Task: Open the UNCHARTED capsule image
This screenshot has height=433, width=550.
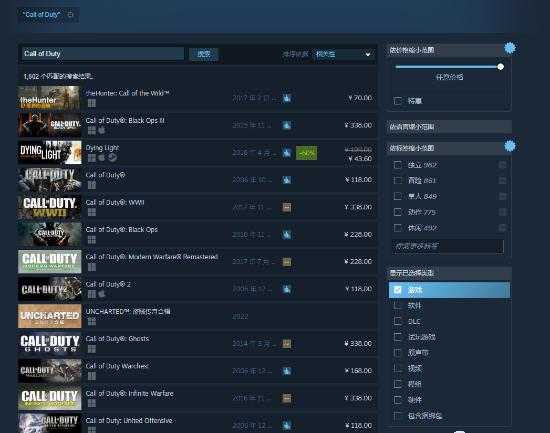Action: tap(50, 316)
